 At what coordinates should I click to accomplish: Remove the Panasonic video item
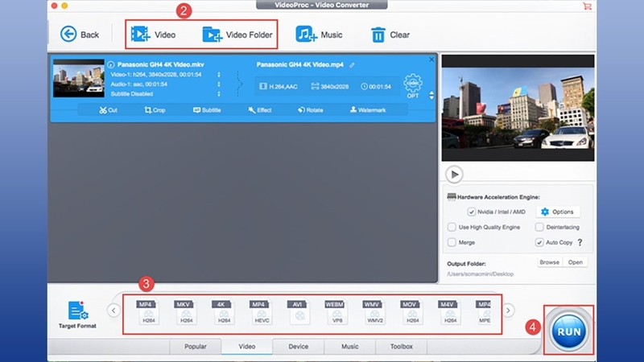[431, 60]
